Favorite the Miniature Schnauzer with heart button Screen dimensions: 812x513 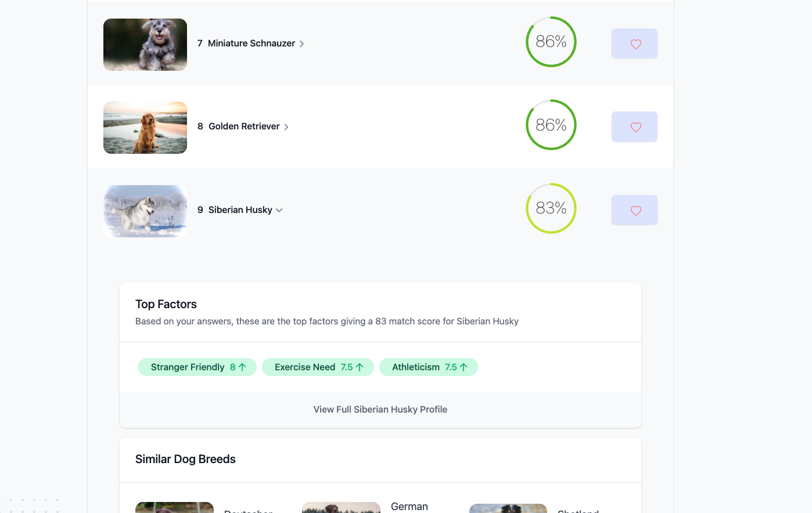pyautogui.click(x=634, y=44)
